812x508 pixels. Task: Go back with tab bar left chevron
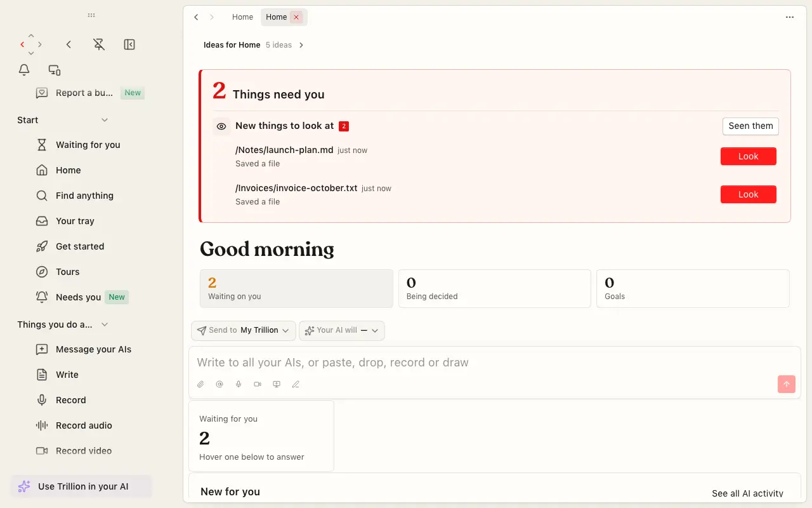196,17
